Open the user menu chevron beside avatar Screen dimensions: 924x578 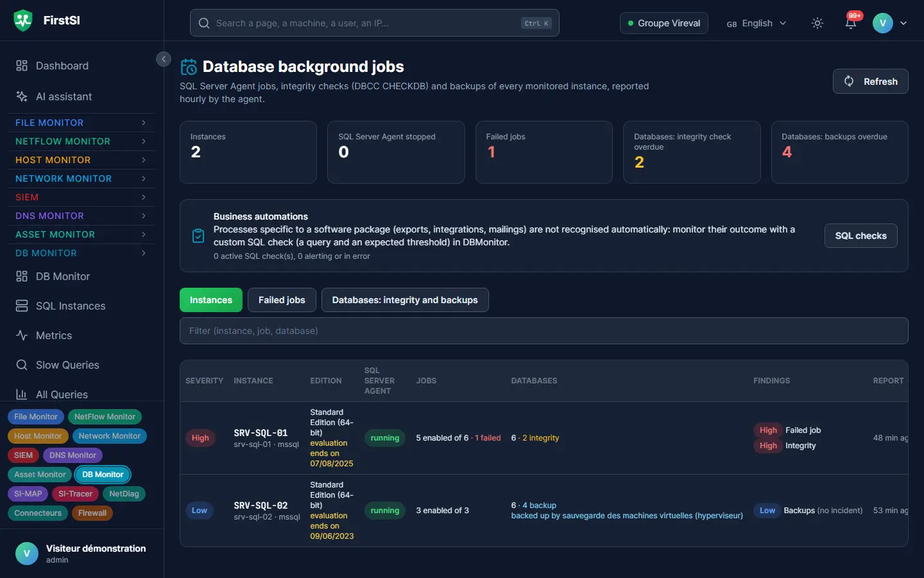(x=903, y=23)
